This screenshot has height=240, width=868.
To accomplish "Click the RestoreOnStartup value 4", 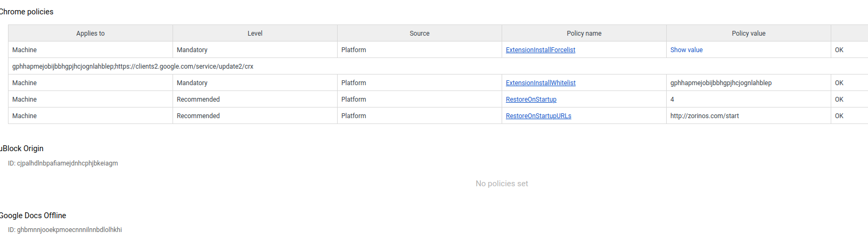I will 672,100.
